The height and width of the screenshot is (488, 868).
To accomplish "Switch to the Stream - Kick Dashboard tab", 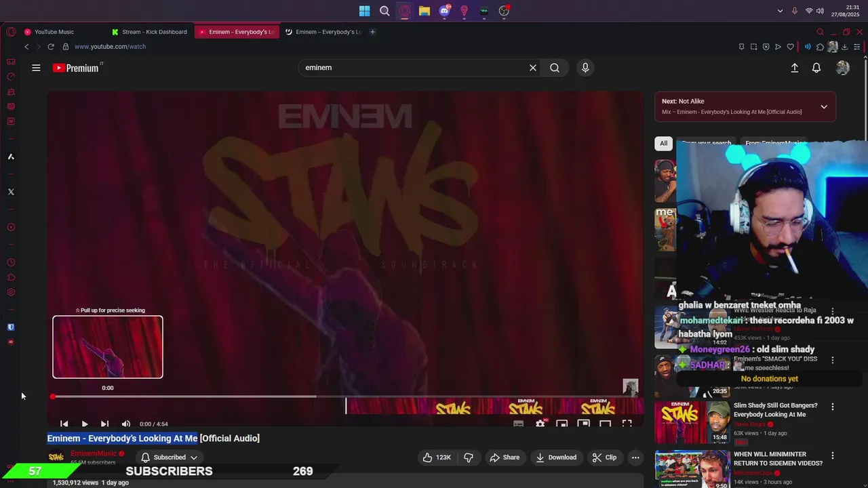I will 150,32.
